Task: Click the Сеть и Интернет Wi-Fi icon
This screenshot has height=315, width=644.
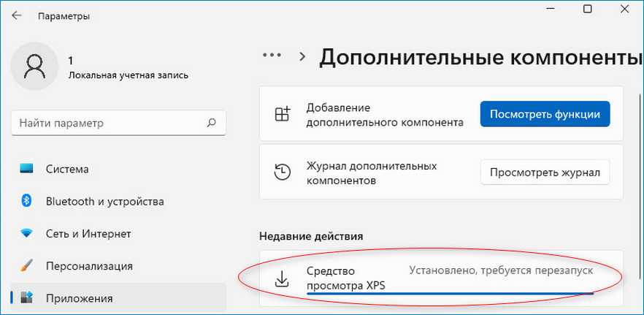Action: point(26,234)
